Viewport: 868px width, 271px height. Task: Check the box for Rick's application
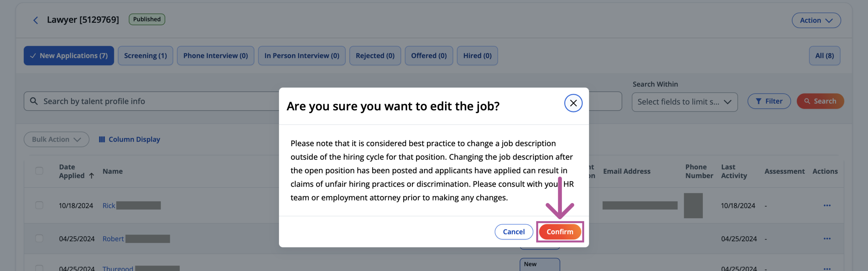tap(39, 205)
